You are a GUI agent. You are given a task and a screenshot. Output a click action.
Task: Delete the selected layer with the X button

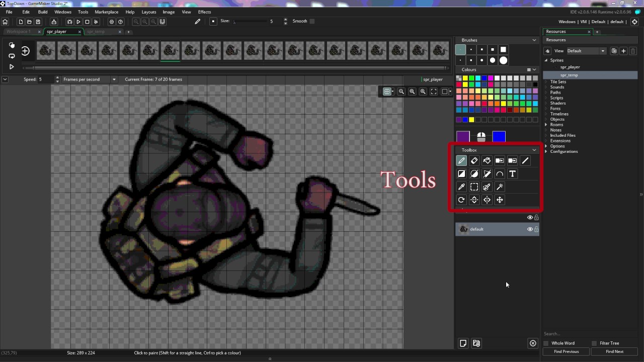point(533,343)
